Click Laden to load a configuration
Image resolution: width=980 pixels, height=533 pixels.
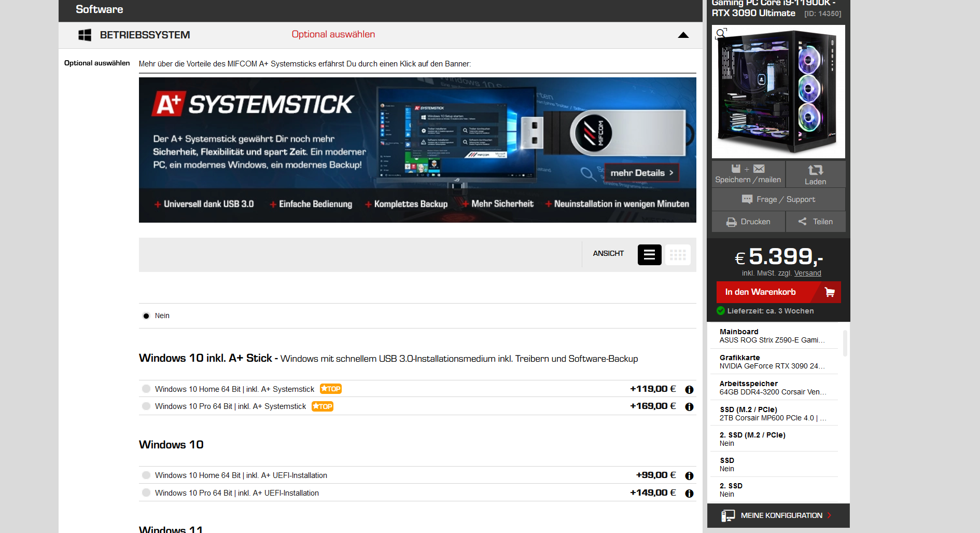[x=816, y=174]
